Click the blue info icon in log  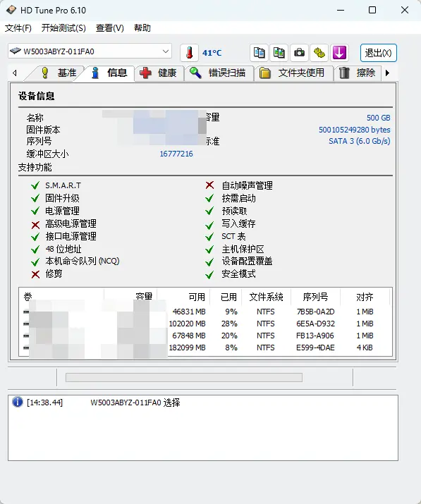[18, 402]
